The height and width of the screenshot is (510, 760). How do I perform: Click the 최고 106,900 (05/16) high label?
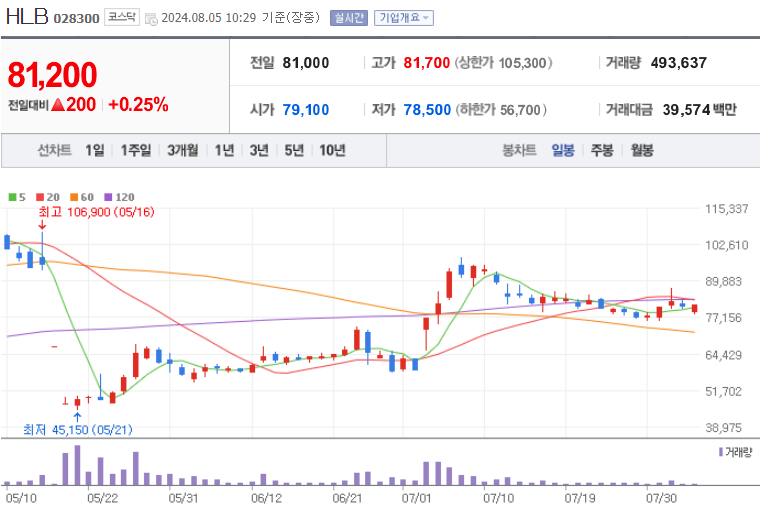tap(96, 212)
